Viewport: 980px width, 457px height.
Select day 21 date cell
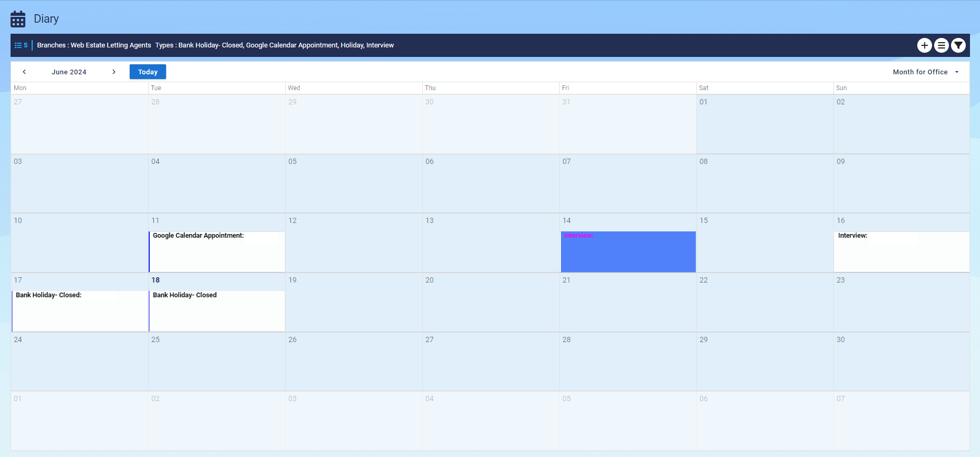point(628,303)
